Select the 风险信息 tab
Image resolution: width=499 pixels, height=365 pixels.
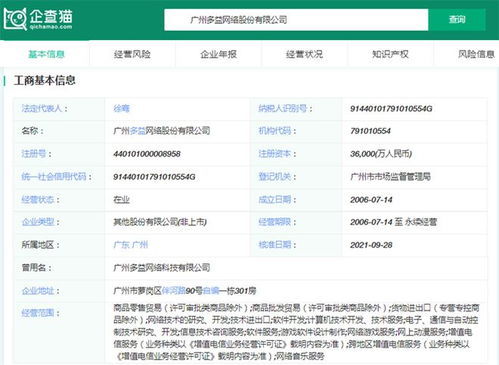476,54
